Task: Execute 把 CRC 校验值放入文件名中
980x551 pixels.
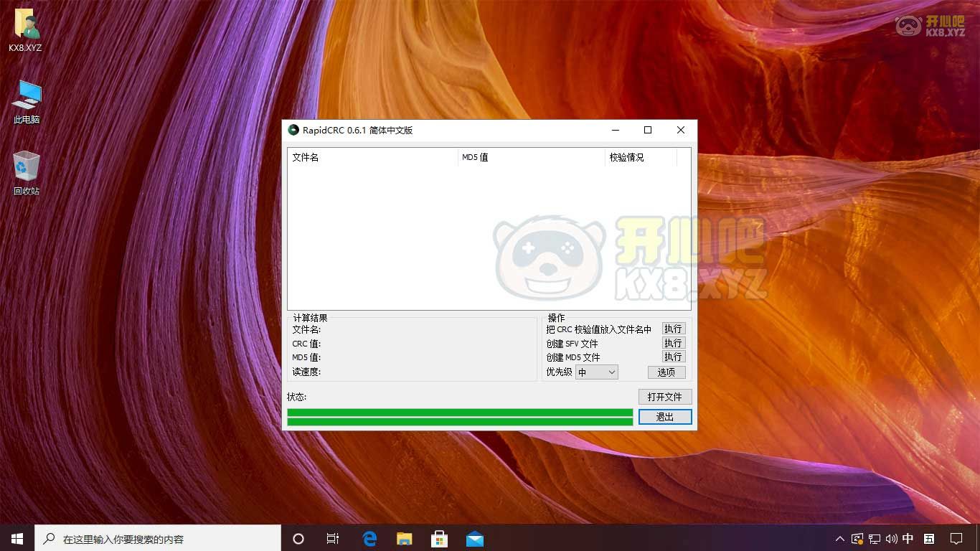Action: tap(674, 329)
